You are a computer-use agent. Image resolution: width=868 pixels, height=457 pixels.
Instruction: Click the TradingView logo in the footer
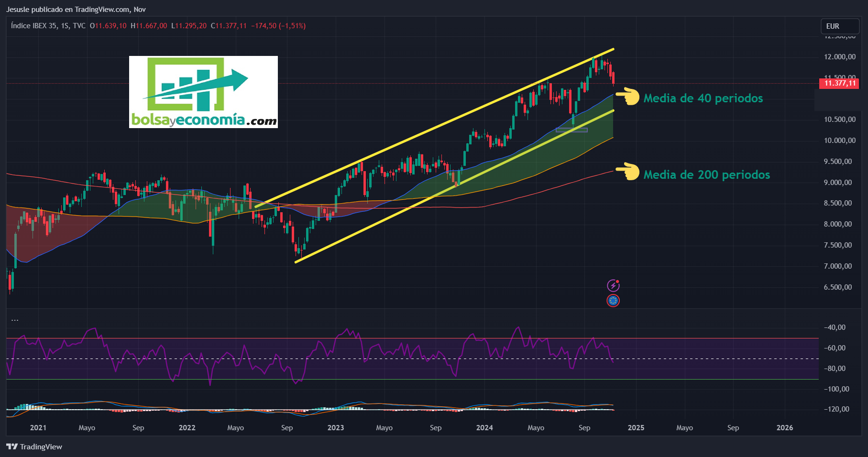34,446
